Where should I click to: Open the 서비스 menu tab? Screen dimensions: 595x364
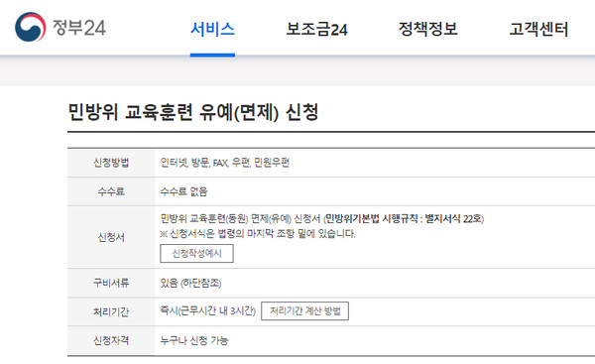pyautogui.click(x=212, y=29)
